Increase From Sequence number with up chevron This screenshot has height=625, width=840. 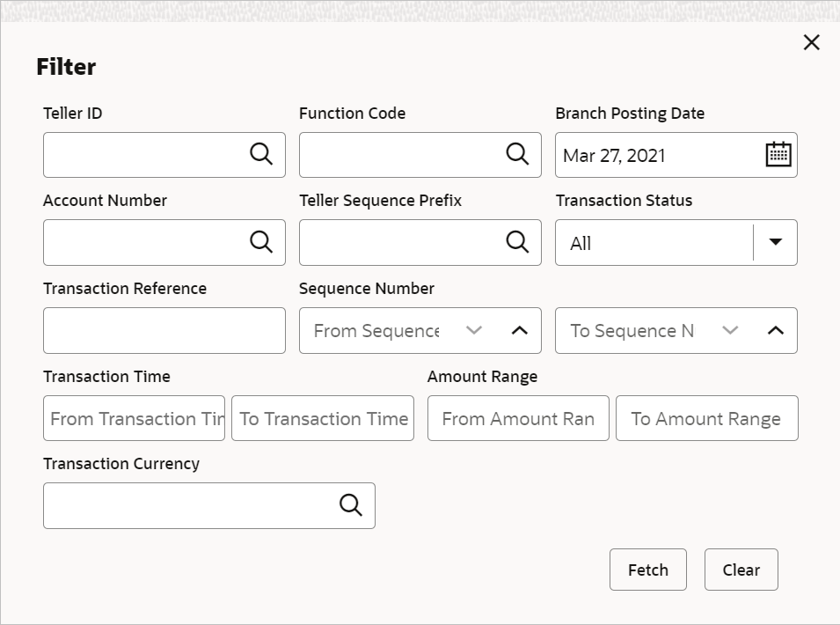point(519,330)
